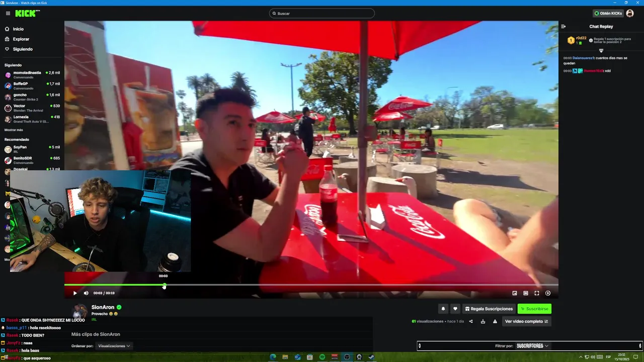Image resolution: width=644 pixels, height=362 pixels.
Task: Click Regala Suscripciones button
Action: [489, 309]
